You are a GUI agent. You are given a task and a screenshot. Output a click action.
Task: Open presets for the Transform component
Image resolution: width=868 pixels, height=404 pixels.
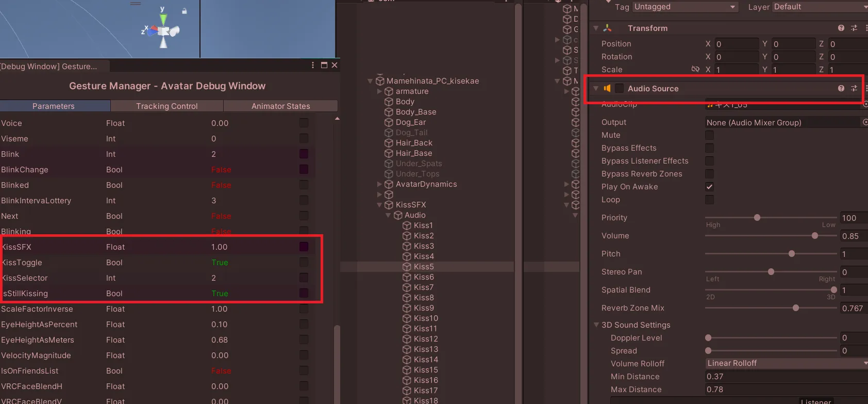[x=854, y=28]
